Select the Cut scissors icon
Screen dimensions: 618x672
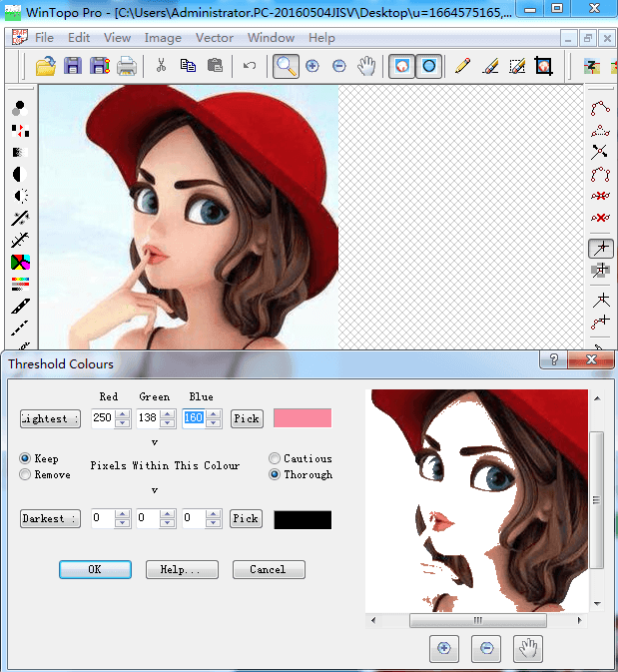click(160, 67)
